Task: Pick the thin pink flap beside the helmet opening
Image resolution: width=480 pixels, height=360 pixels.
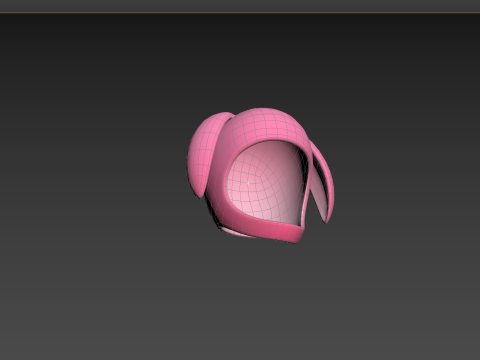Action: pos(323,183)
